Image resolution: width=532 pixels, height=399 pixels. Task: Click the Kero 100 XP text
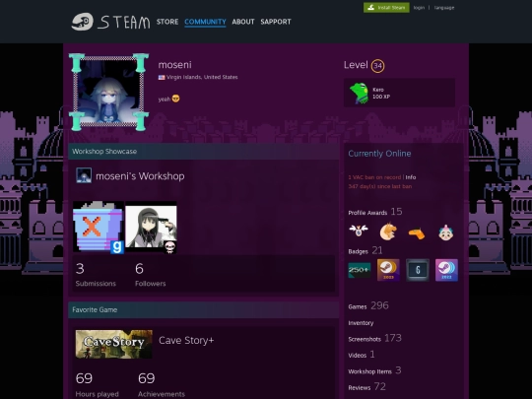[x=381, y=93]
